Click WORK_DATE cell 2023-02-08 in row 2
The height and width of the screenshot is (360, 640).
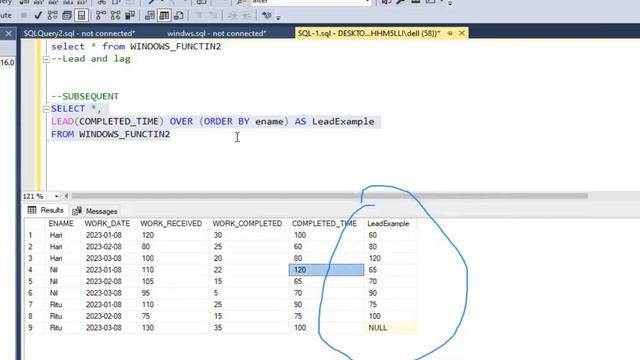click(109, 247)
